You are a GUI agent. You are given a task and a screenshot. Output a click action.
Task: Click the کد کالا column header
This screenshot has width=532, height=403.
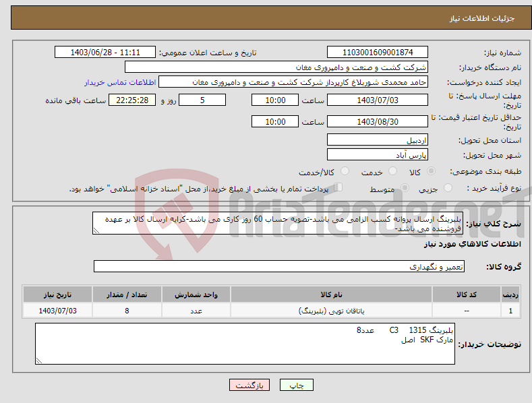tap(467, 294)
